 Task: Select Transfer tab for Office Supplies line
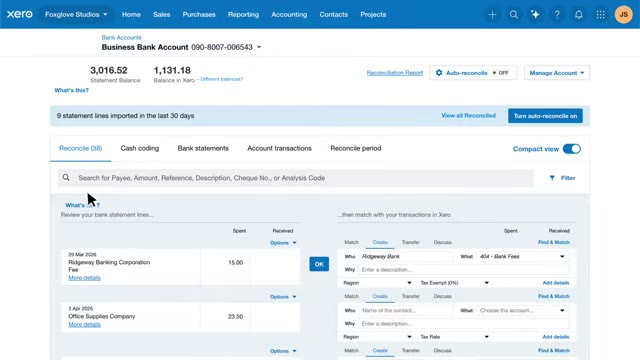coord(411,296)
